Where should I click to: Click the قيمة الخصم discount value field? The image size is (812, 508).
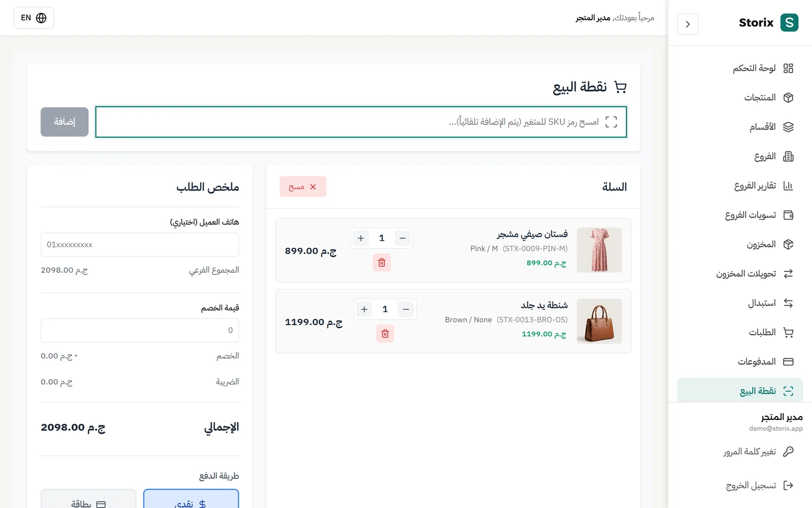pyautogui.click(x=140, y=331)
